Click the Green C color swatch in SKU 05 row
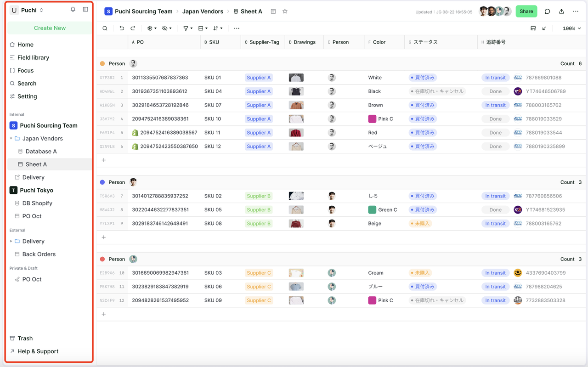The image size is (588, 367). pyautogui.click(x=373, y=210)
